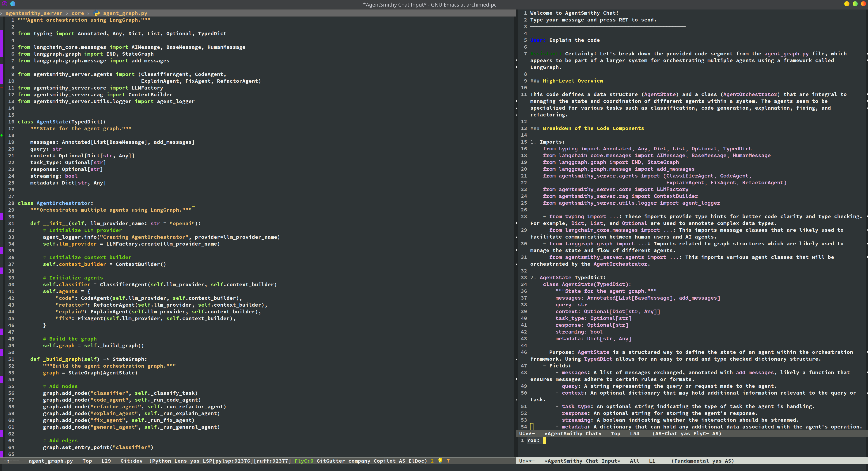Screen dimensions: 868x471
Task: Toggle the GitGutter minor mode indicator
Action: pyautogui.click(x=330, y=461)
